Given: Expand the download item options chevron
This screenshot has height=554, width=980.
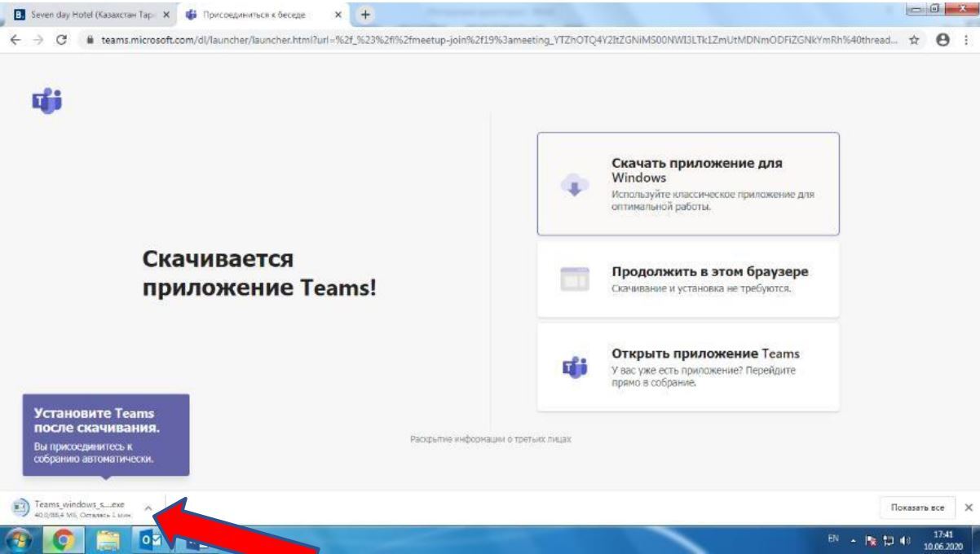Looking at the screenshot, I should (x=148, y=508).
